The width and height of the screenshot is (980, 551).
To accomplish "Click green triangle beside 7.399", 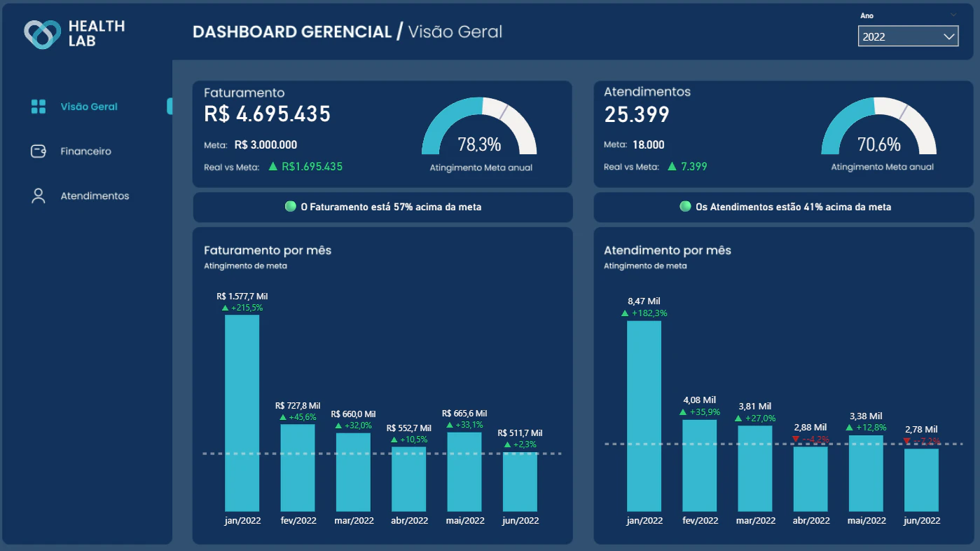I will click(672, 167).
